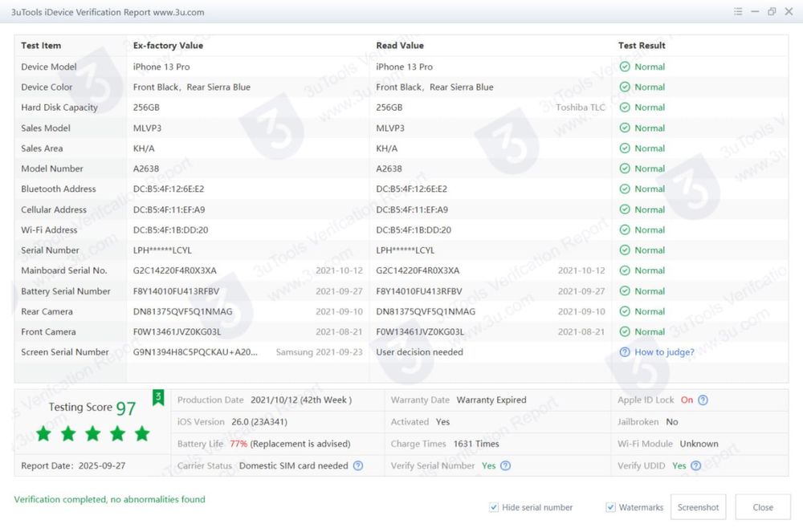This screenshot has height=532, width=803.
Task: Click ex-factory mainboard serial G2C14220F4R0X3XA
Action: (x=174, y=270)
